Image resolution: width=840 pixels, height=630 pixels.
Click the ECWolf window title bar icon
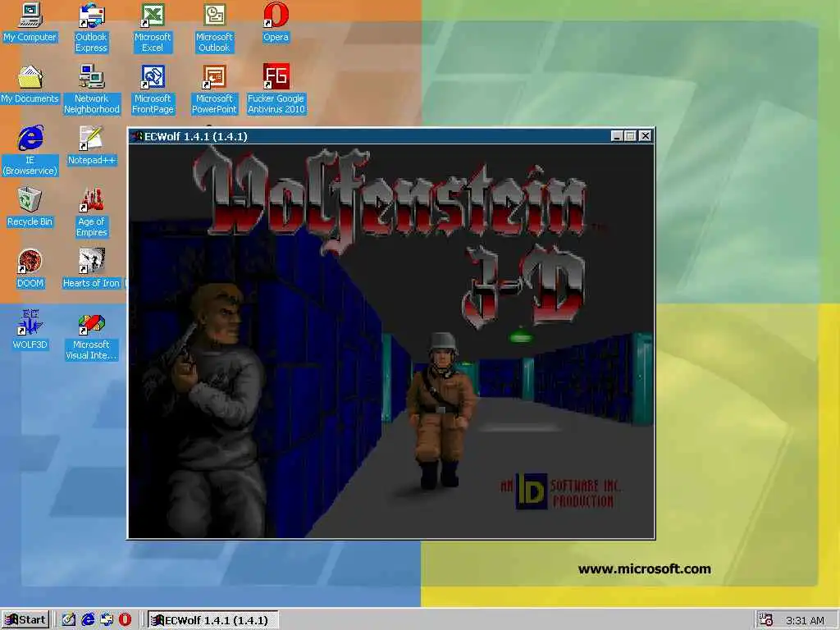click(137, 136)
